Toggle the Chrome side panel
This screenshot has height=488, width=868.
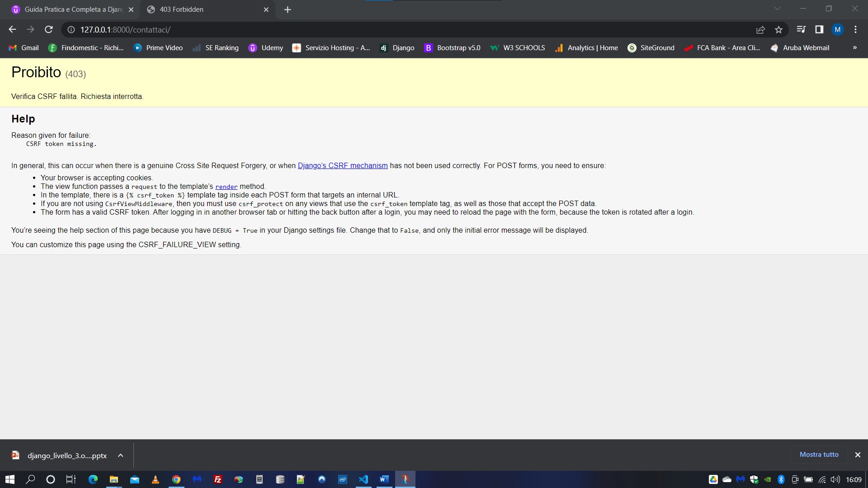(x=819, y=29)
